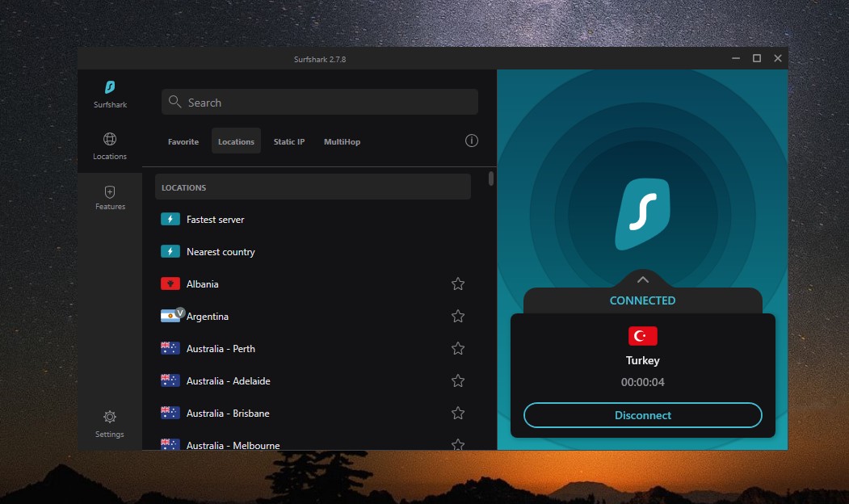This screenshot has width=849, height=504.
Task: Open the Locations globe sidebar item
Action: click(x=110, y=146)
